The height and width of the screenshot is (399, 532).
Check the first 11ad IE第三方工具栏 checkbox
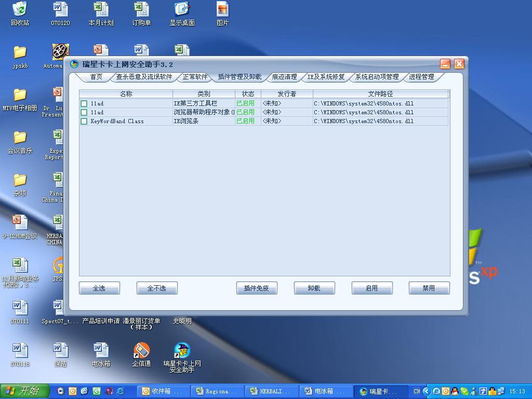pyautogui.click(x=84, y=103)
